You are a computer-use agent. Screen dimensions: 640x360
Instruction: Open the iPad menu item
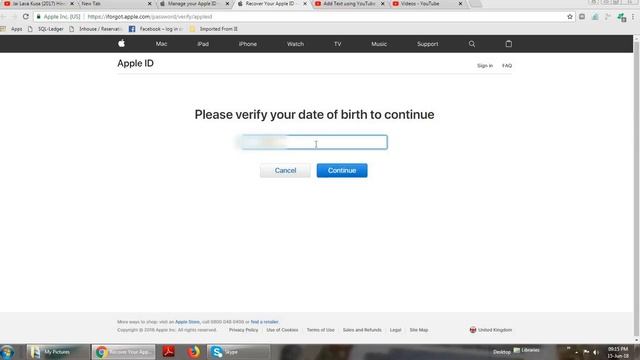pos(203,44)
